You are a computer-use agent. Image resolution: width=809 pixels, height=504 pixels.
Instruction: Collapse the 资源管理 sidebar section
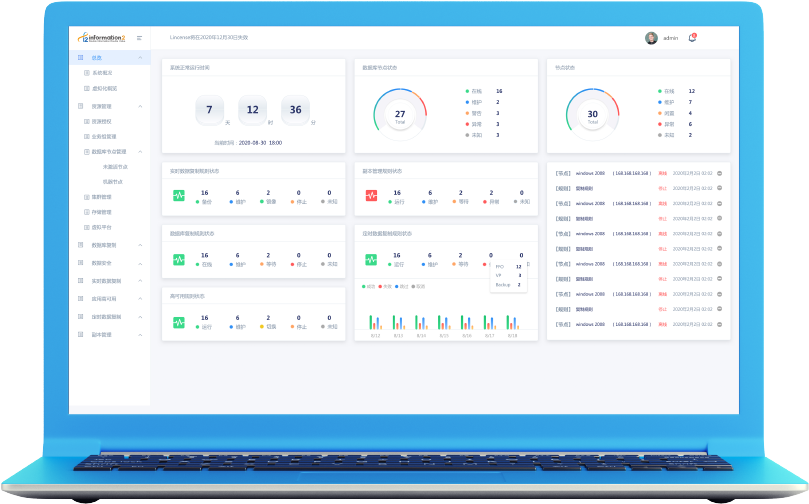140,106
